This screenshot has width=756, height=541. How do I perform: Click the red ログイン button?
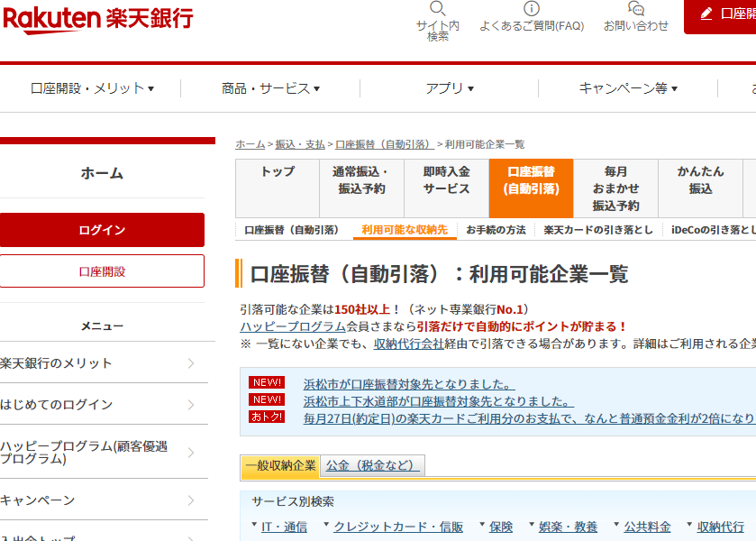tap(102, 230)
